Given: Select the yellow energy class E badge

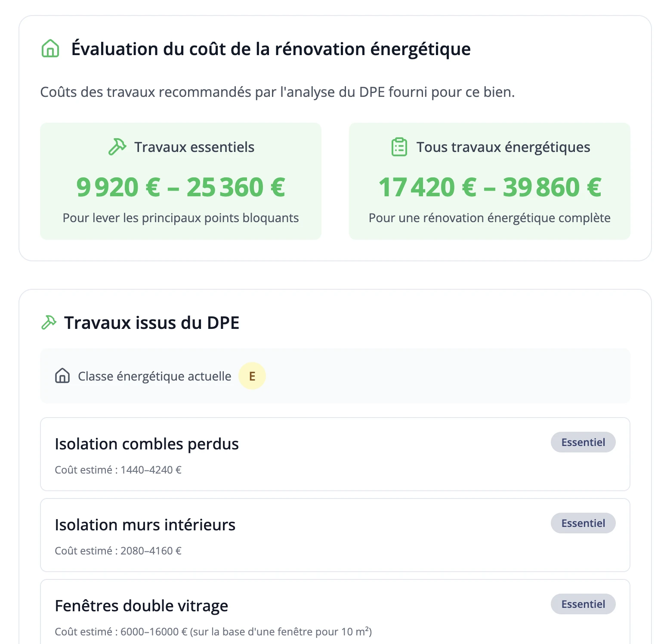Looking at the screenshot, I should pyautogui.click(x=252, y=376).
